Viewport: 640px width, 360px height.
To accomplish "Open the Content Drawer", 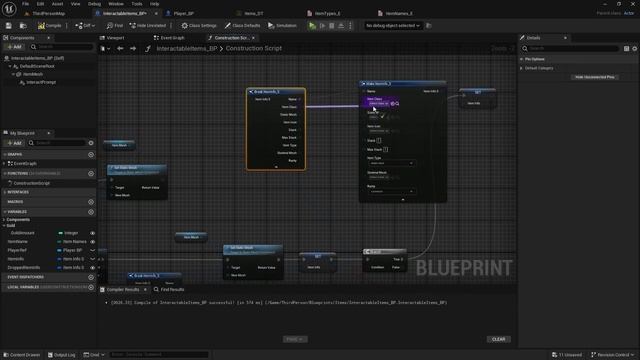I will pos(21,355).
